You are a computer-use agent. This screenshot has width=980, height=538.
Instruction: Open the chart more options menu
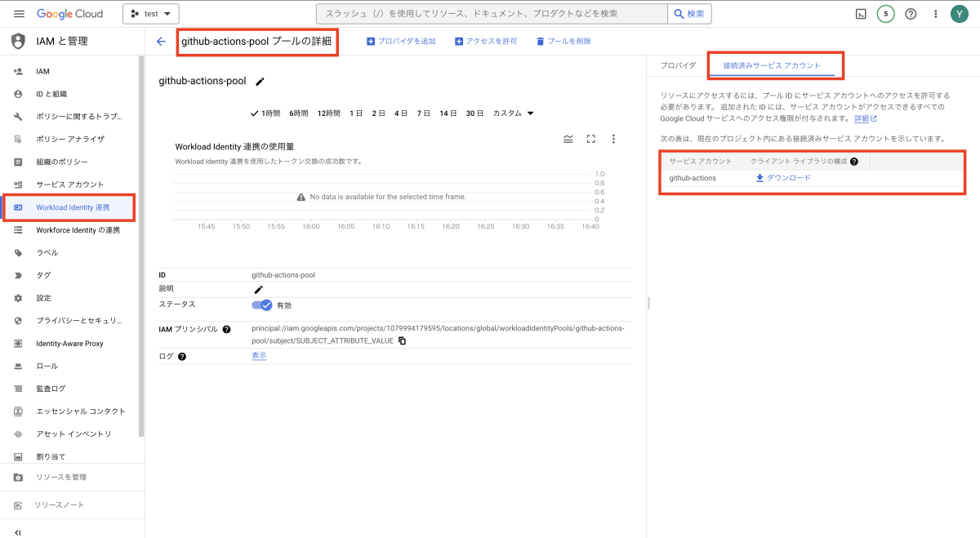[x=613, y=139]
